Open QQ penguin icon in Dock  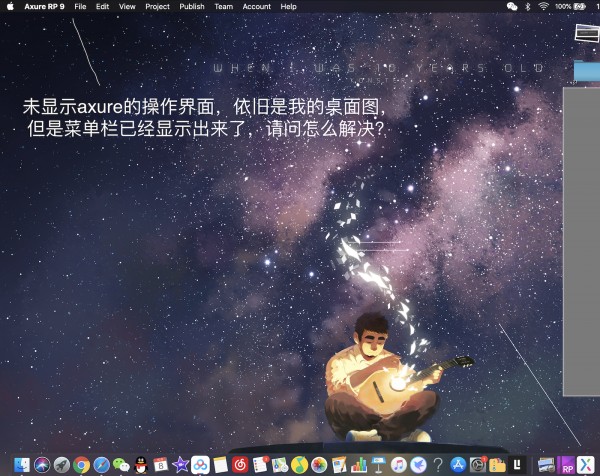(x=141, y=465)
